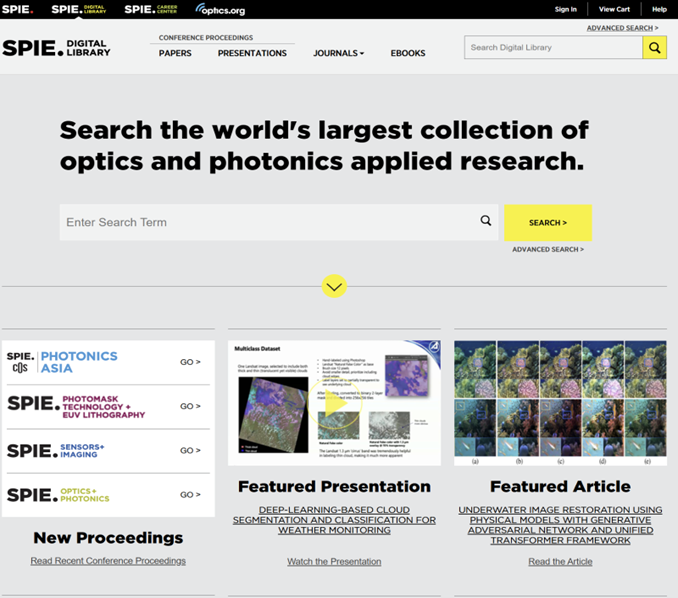Viewport: 678px width, 598px height.
Task: Open the optics.org logo link
Action: click(220, 9)
